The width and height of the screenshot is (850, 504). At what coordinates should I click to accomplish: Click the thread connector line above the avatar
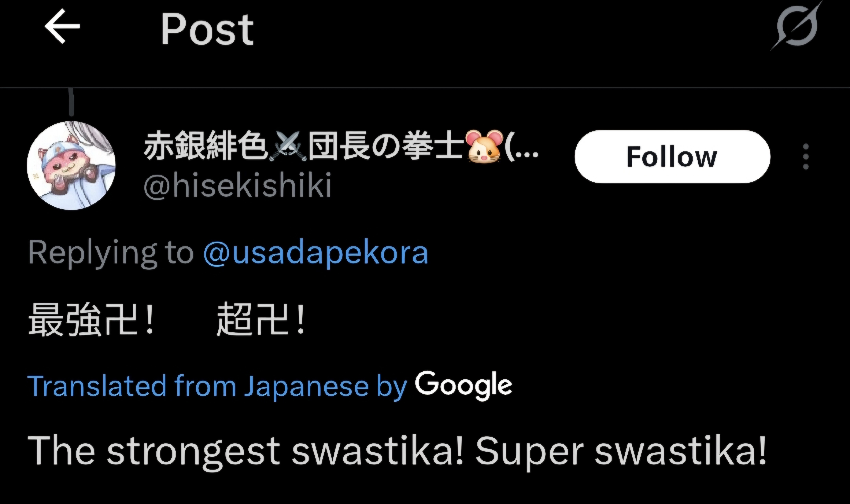71,102
